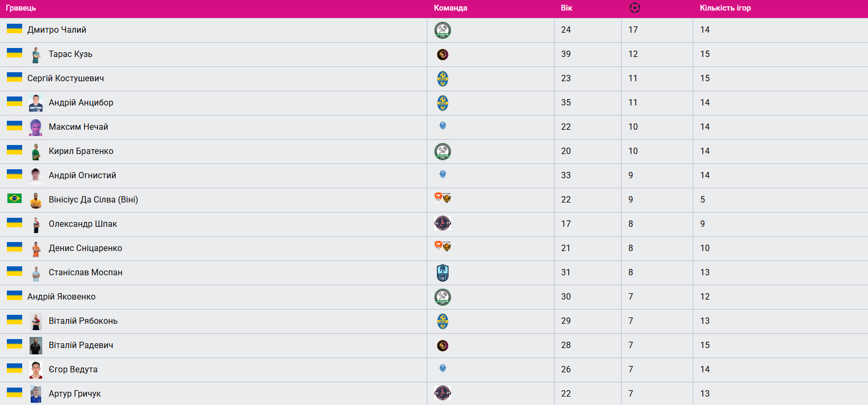Sort by Гравець column header

click(21, 8)
